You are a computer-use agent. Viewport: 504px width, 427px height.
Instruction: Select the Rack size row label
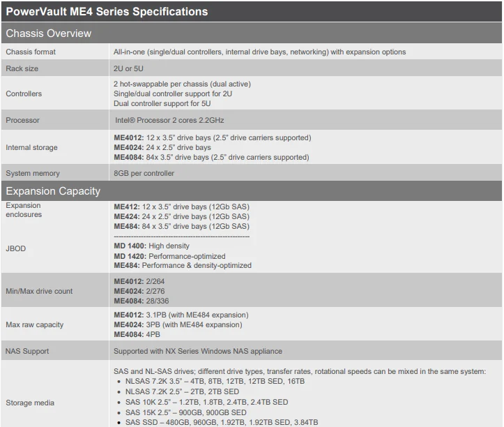pos(22,68)
